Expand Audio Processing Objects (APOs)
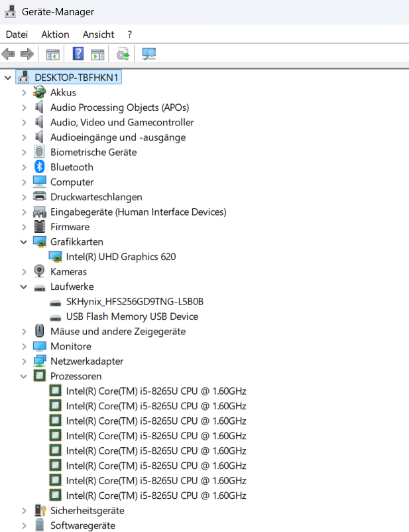This screenshot has height=532, width=409. (24, 107)
